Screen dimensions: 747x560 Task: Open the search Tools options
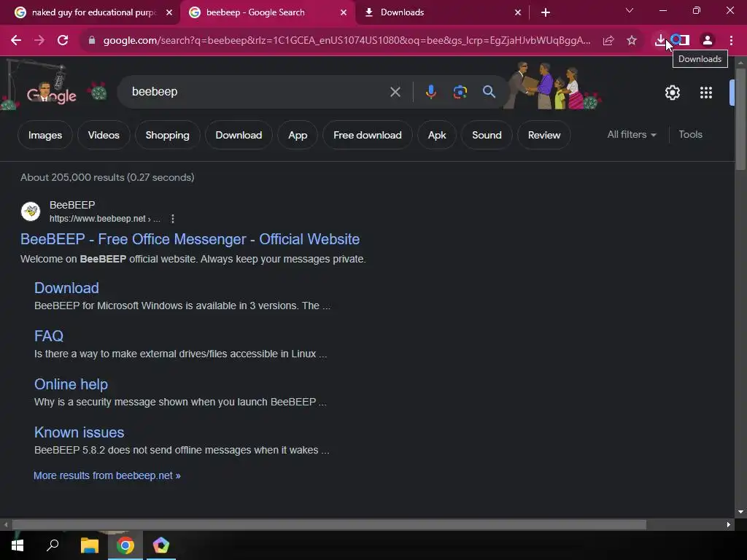click(x=690, y=135)
